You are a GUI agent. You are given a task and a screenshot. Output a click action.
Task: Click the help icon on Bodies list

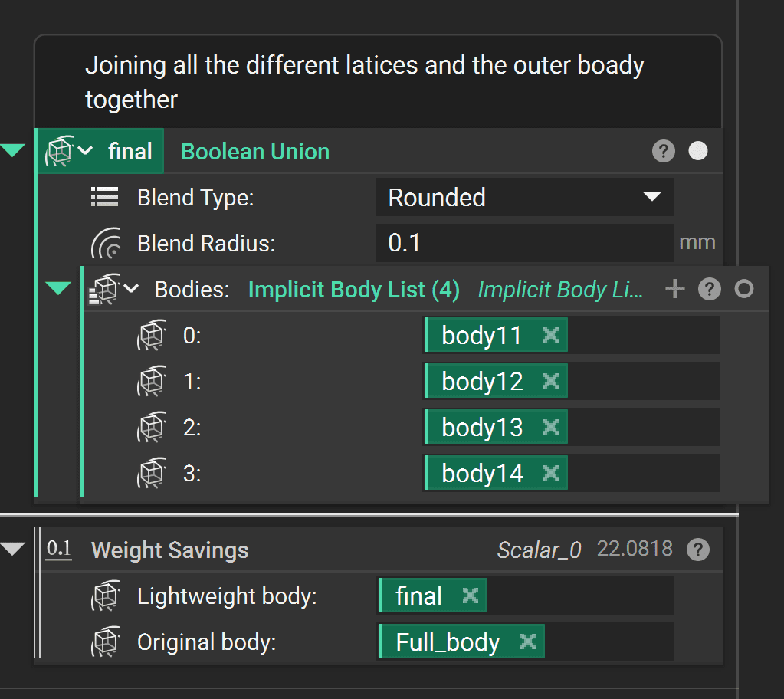pyautogui.click(x=710, y=289)
